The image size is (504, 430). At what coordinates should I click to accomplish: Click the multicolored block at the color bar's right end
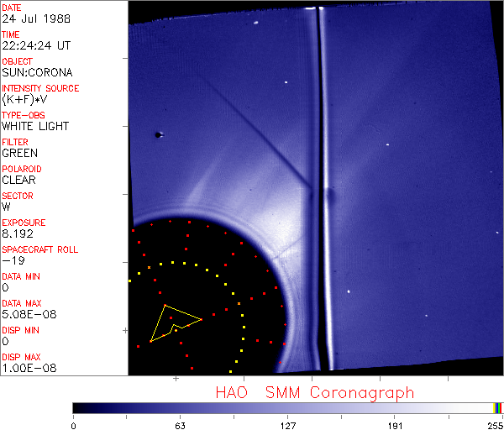click(498, 407)
